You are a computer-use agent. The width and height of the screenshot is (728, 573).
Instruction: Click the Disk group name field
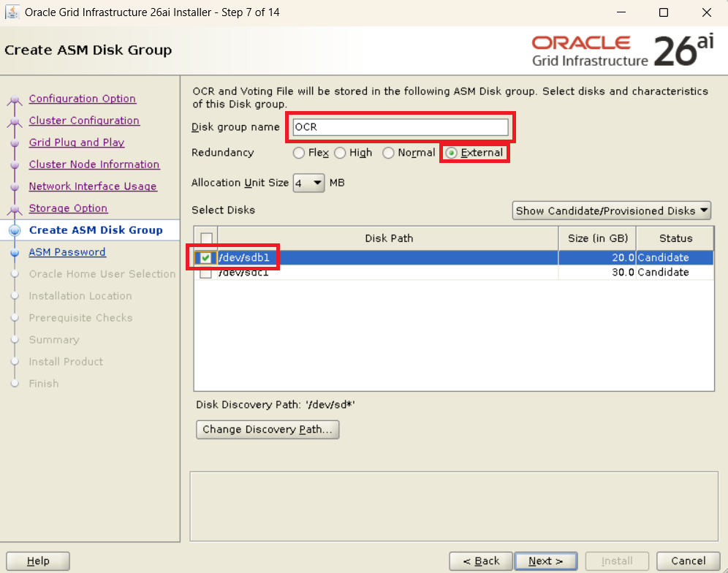(400, 127)
